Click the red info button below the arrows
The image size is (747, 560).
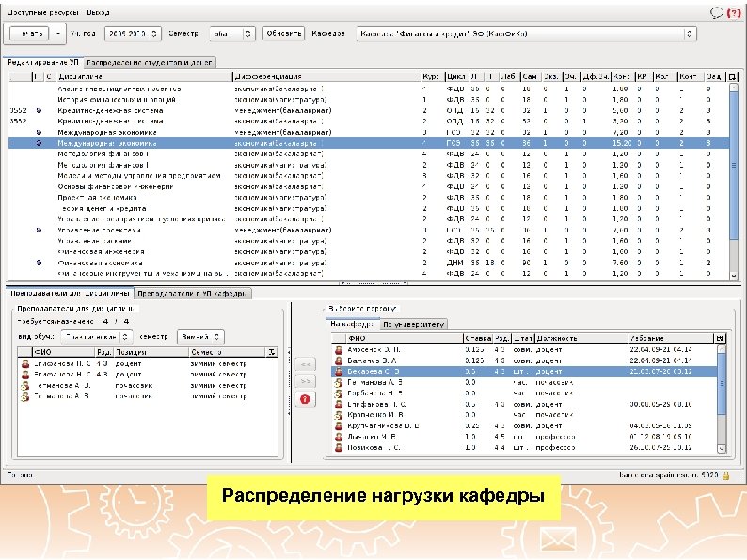point(305,399)
